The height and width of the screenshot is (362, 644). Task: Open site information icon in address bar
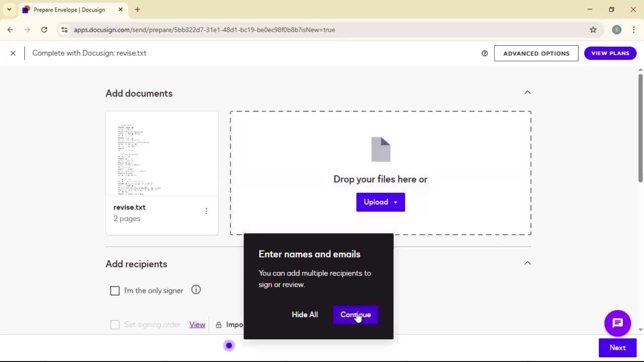tap(64, 30)
